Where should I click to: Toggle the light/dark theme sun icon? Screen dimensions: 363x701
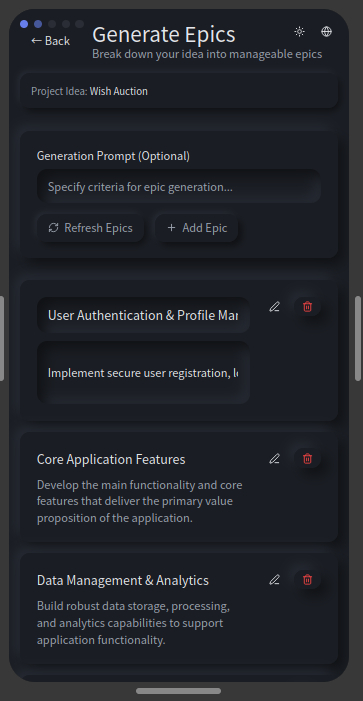pos(300,32)
